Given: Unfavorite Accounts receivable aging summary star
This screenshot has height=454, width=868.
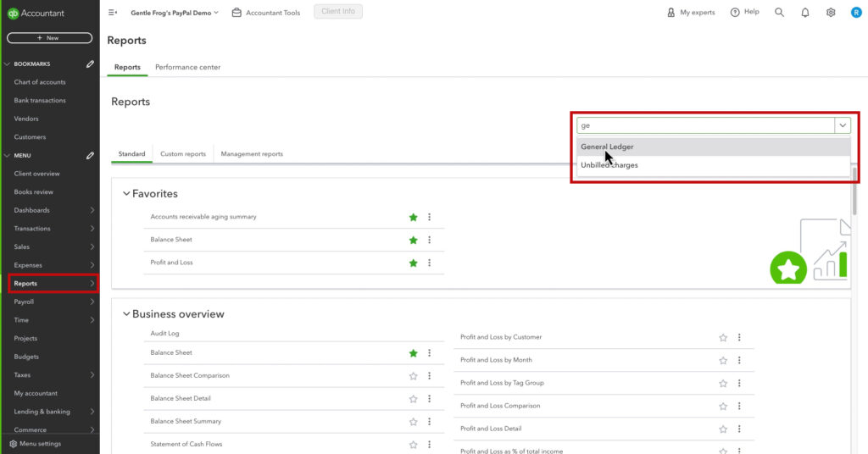Looking at the screenshot, I should [x=413, y=218].
